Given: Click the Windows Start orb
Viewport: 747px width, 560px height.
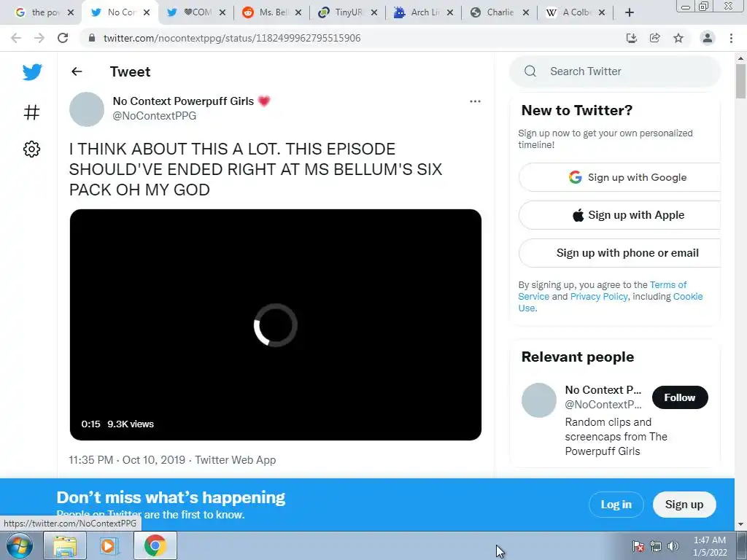Looking at the screenshot, I should tap(20, 545).
